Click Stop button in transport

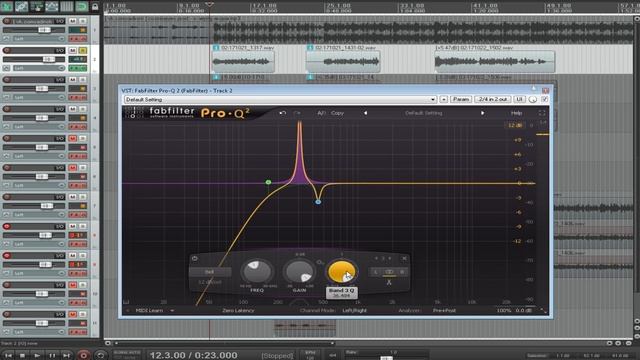click(x=22, y=356)
